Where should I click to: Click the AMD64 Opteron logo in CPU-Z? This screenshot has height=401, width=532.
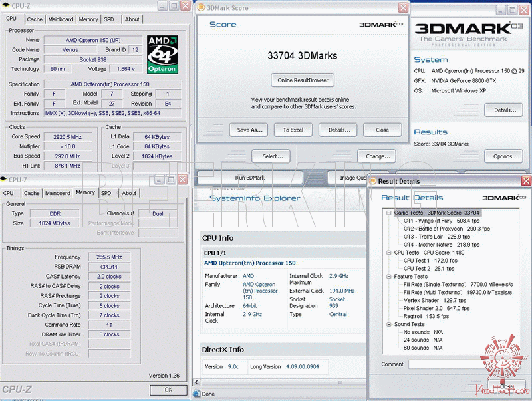(162, 55)
